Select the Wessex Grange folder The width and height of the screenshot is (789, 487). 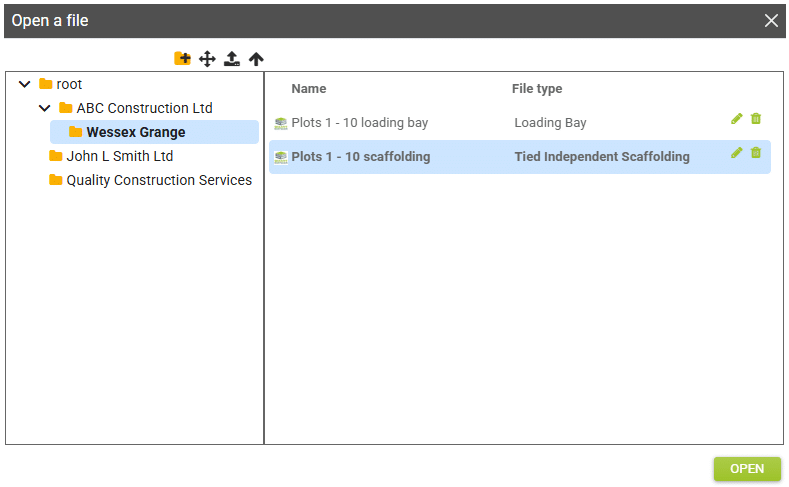tap(135, 132)
